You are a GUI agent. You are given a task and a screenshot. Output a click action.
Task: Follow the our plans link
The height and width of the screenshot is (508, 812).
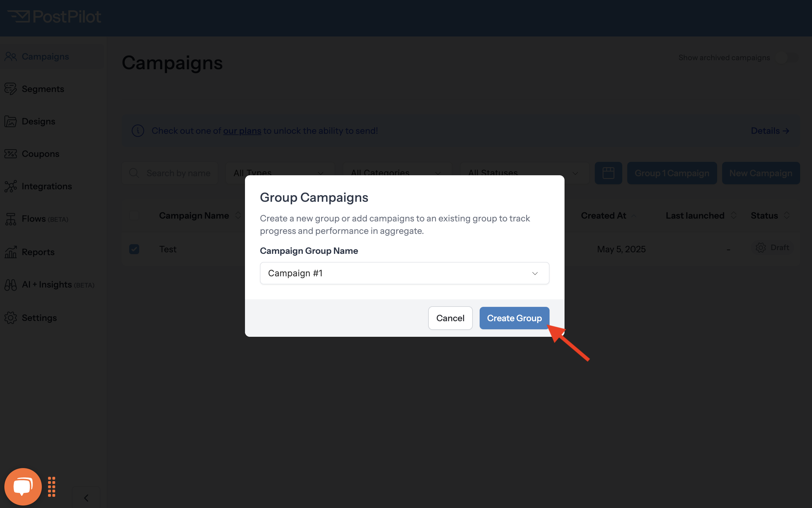pyautogui.click(x=242, y=131)
